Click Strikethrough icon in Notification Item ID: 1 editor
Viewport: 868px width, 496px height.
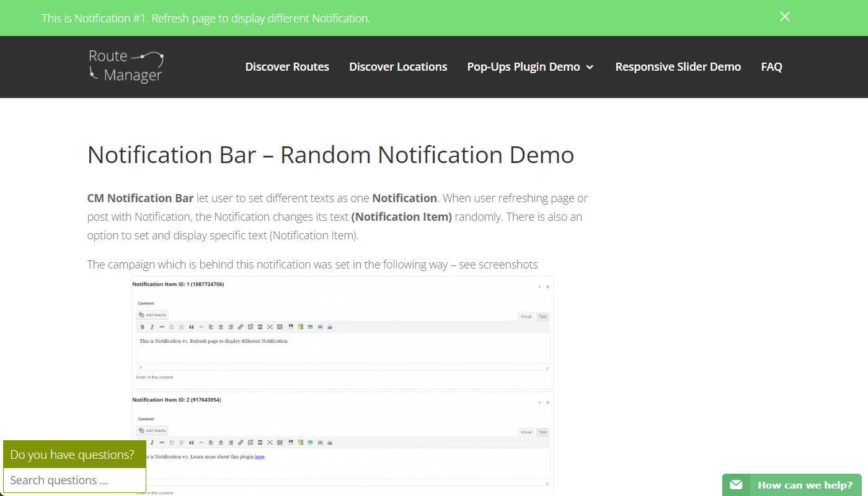click(162, 327)
